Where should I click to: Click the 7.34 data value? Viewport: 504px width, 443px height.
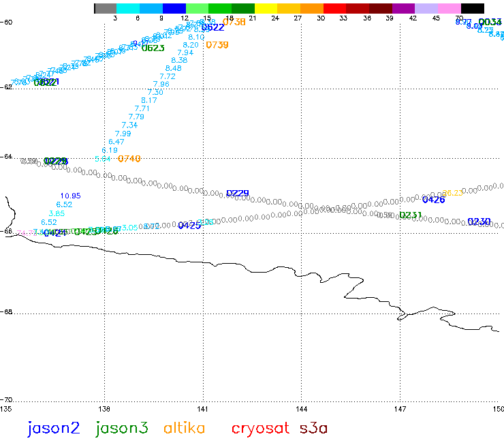129,125
